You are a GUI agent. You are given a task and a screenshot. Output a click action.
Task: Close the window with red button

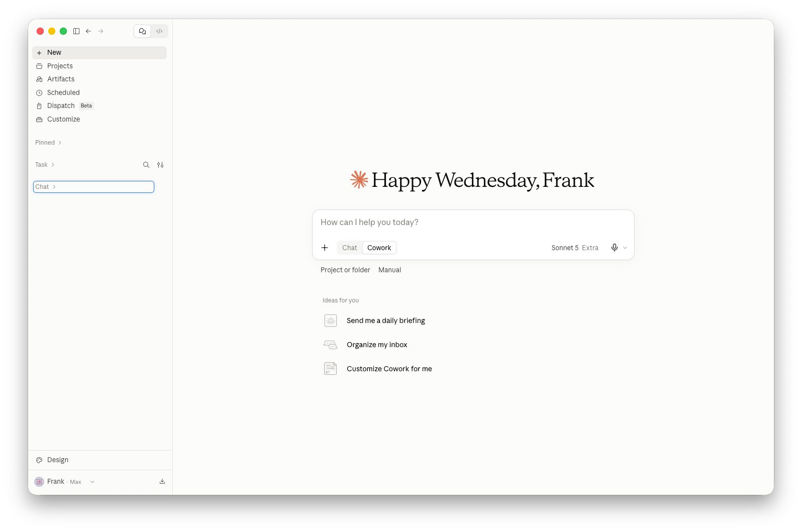click(40, 31)
